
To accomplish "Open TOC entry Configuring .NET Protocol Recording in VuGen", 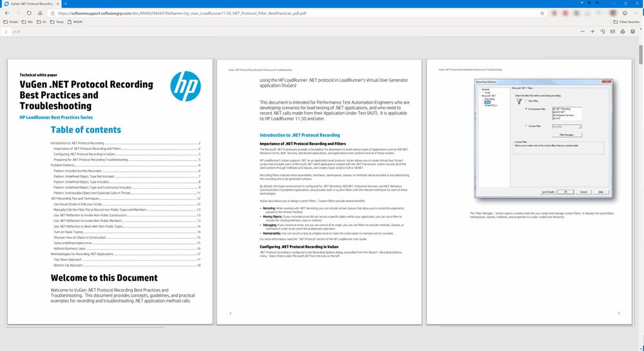I will point(127,154).
